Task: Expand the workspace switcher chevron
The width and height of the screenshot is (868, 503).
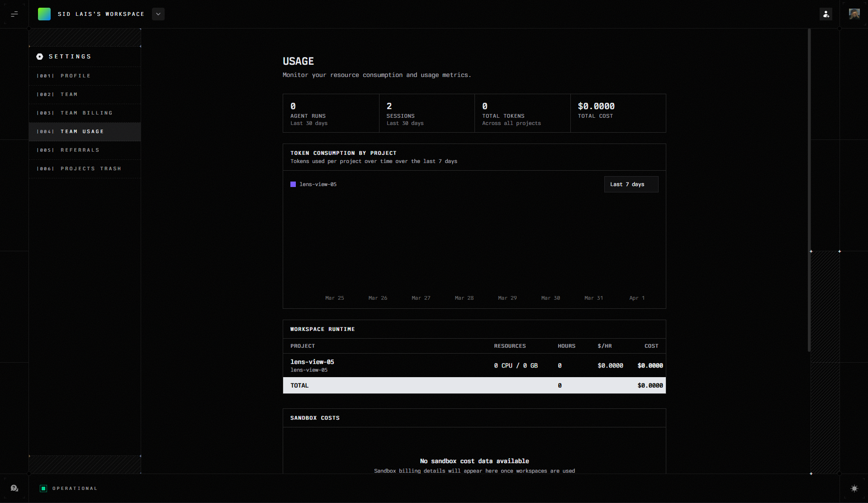Action: (158, 14)
